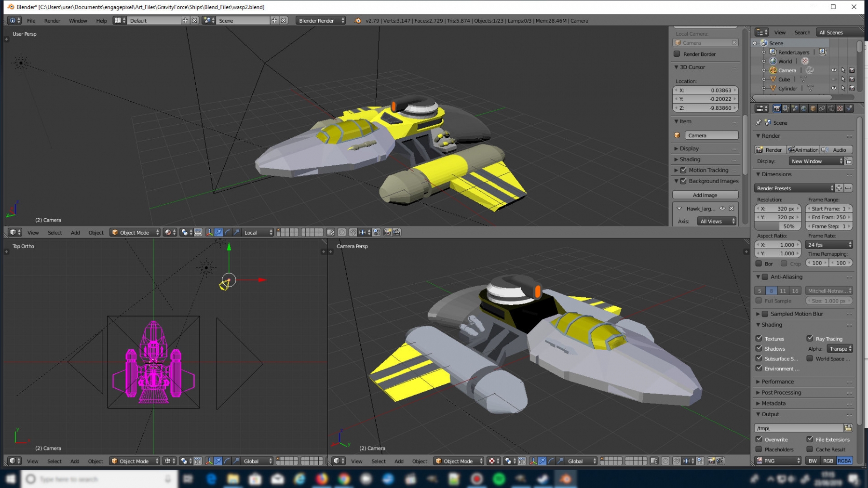Hide the Cylinder object using eye icon
Image resolution: width=868 pixels, height=488 pixels.
834,88
